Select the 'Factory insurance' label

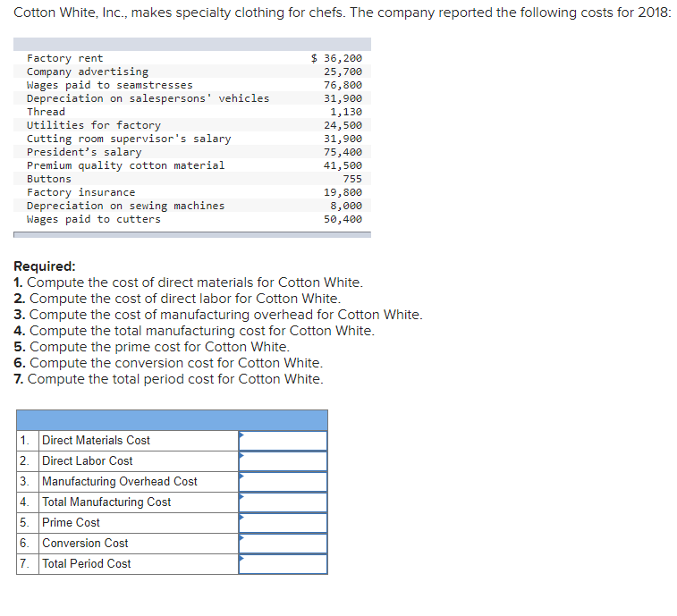coord(80,192)
